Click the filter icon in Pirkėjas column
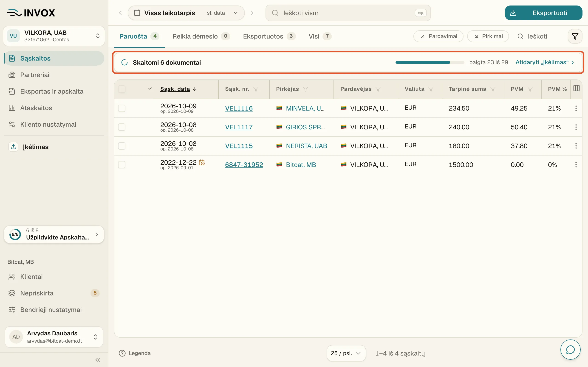Image resolution: width=588 pixels, height=367 pixels. coord(305,89)
